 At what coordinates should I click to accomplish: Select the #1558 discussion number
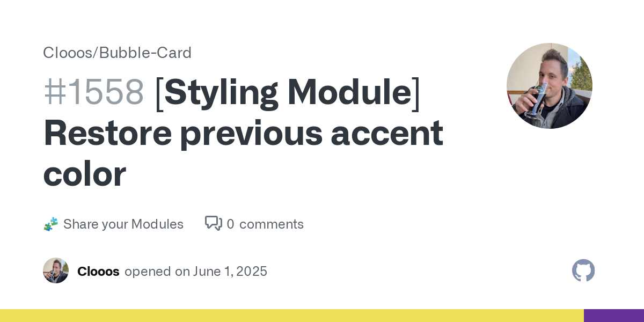94,92
